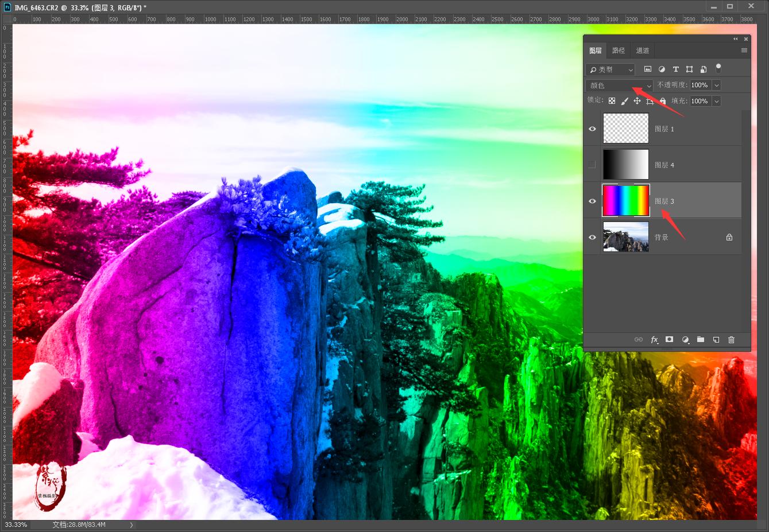Image resolution: width=769 pixels, height=532 pixels.
Task: Hide 图层 3 using its eye icon
Action: pos(592,201)
